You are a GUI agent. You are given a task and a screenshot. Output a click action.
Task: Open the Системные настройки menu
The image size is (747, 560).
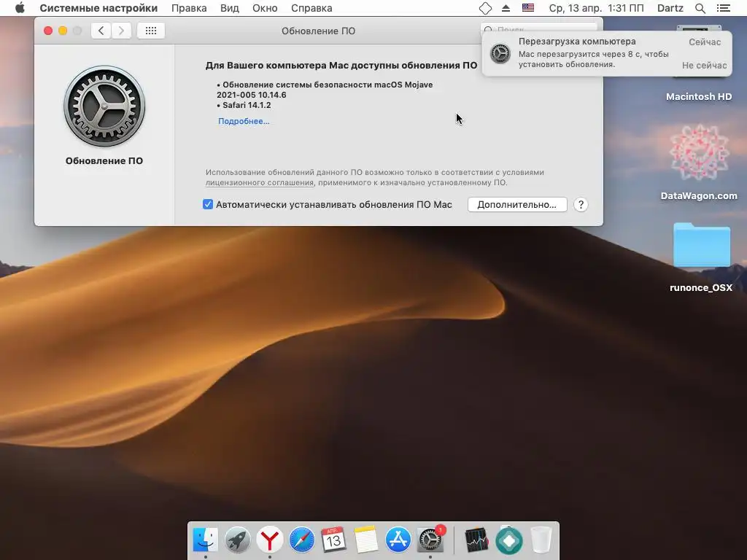coord(98,8)
